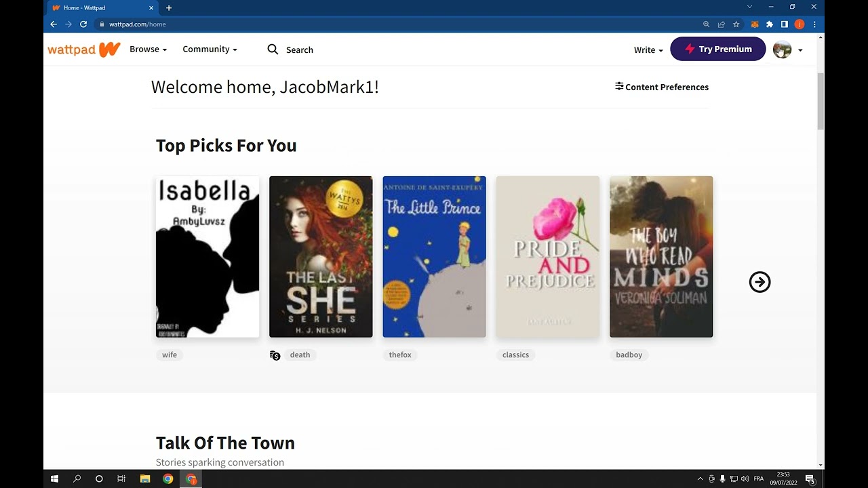Bookmark this page with the star
Screen dimensions: 868x488
tap(736, 24)
